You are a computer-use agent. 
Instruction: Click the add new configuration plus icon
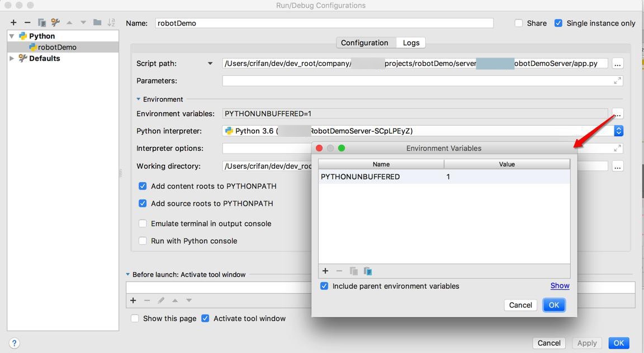pyautogui.click(x=13, y=22)
